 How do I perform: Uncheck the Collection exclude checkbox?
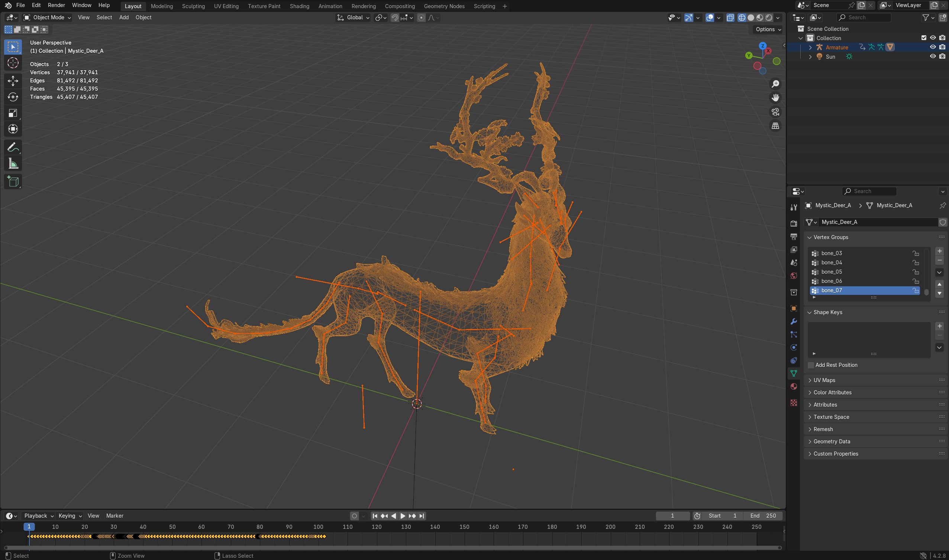pos(923,38)
